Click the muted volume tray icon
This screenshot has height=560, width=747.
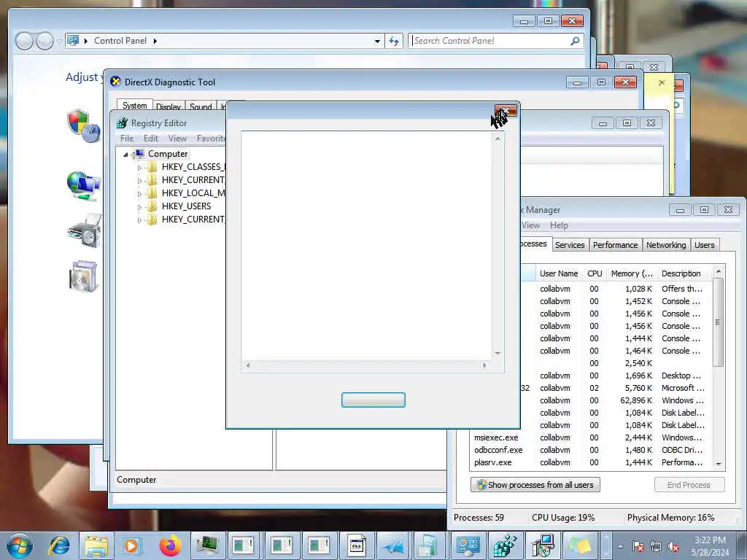[x=673, y=547]
